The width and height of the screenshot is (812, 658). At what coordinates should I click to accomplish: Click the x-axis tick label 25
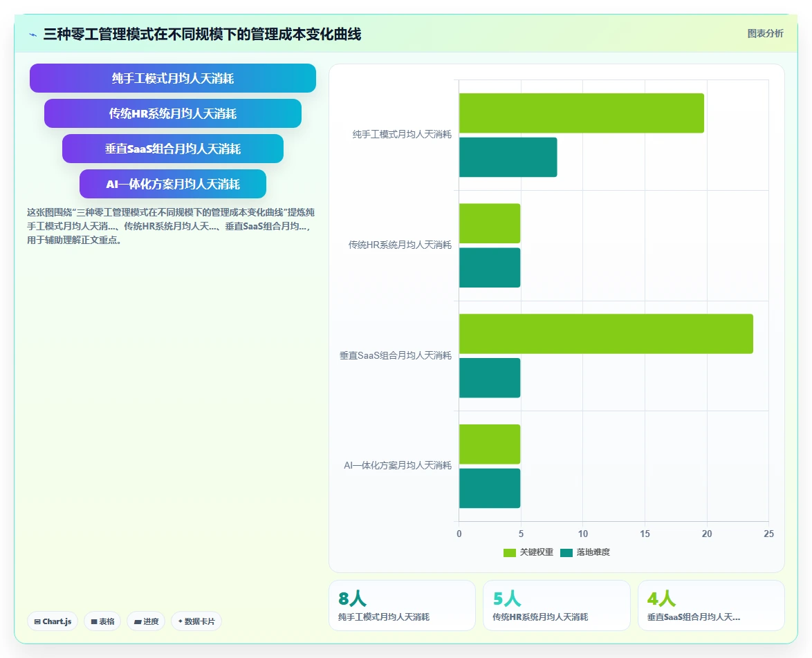768,534
